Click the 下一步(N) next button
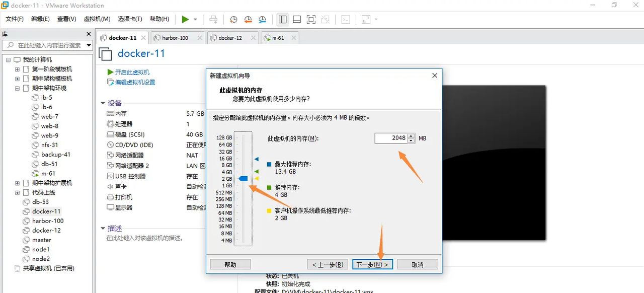This screenshot has height=293, width=644. (x=372, y=264)
